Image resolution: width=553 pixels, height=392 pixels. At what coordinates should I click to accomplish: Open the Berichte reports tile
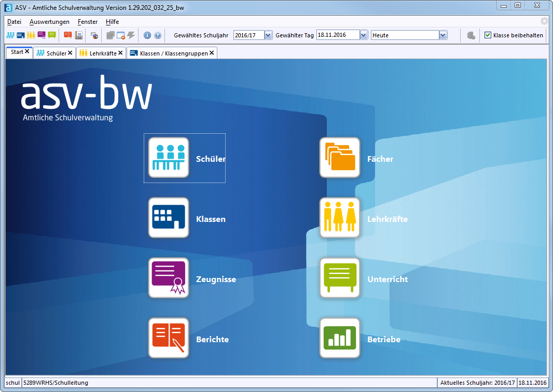point(169,338)
